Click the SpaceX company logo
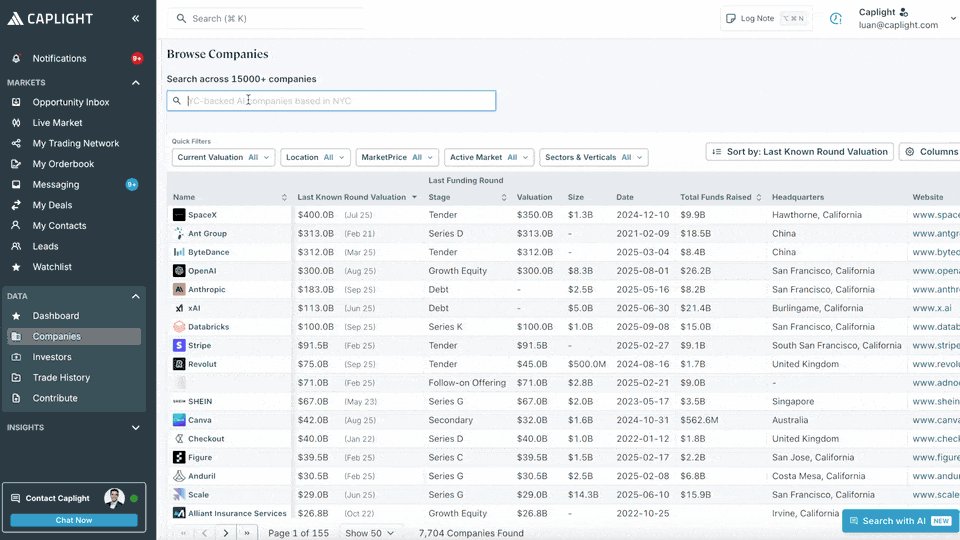960x540 pixels. click(x=179, y=215)
